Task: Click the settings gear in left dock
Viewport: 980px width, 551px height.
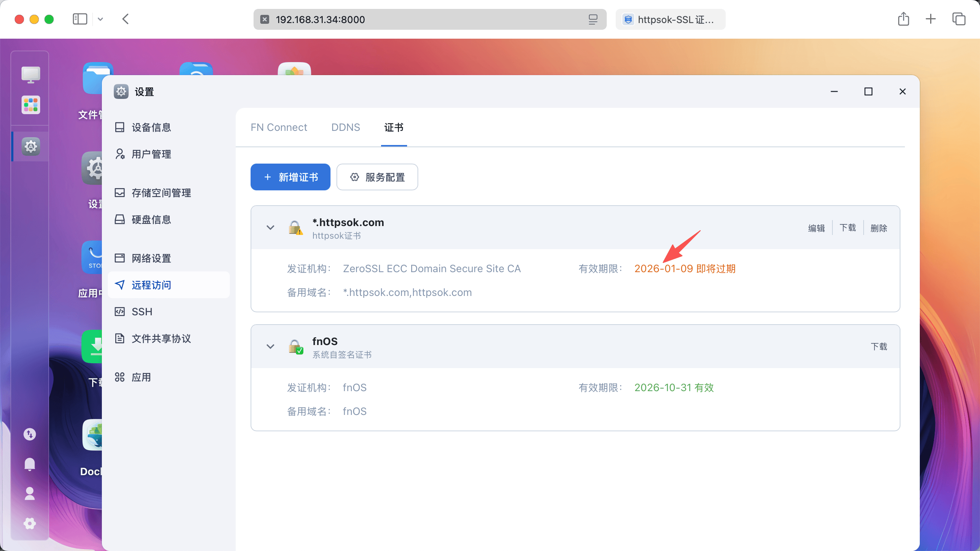Action: [30, 146]
